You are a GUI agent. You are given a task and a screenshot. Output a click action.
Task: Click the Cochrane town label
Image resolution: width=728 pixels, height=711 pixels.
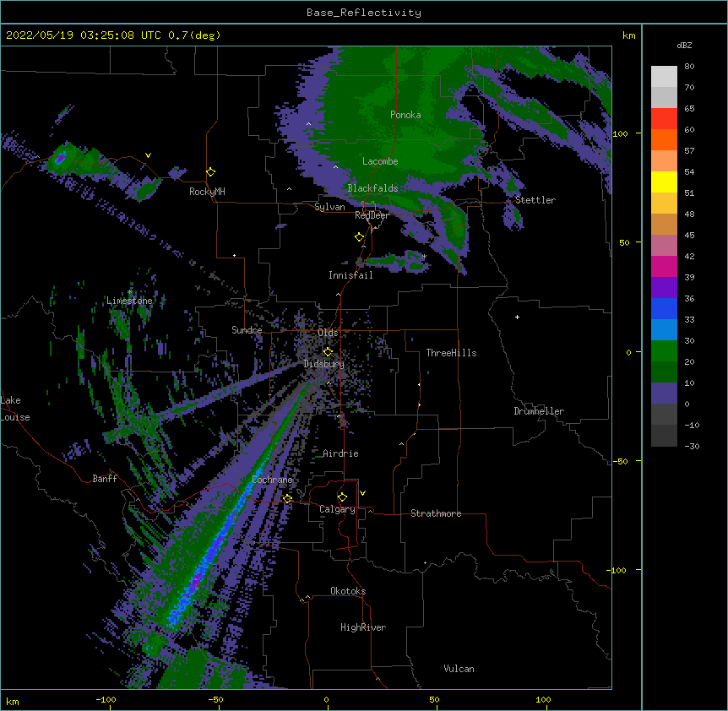272,480
